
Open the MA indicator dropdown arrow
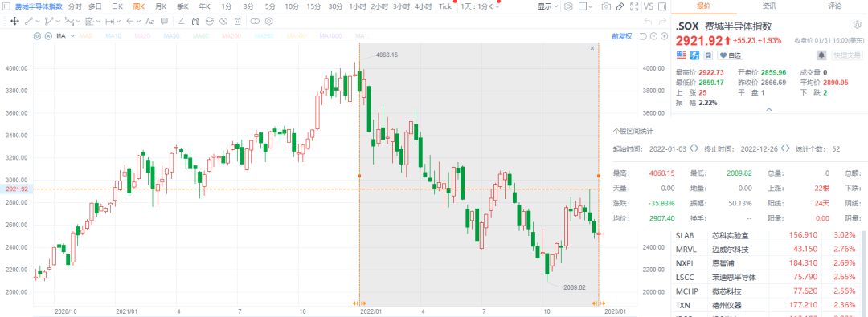coord(72,36)
